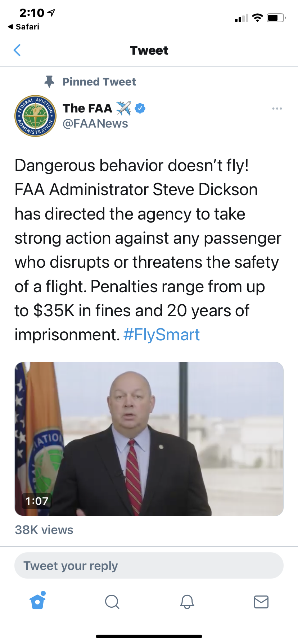Tap the Tweet your reply field

point(149,566)
